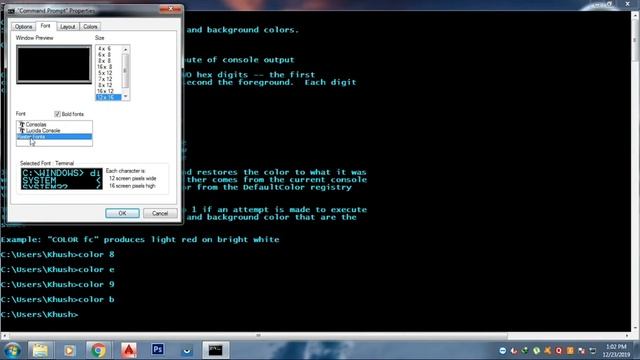Click the Selected Font Terminal preview

[62, 179]
